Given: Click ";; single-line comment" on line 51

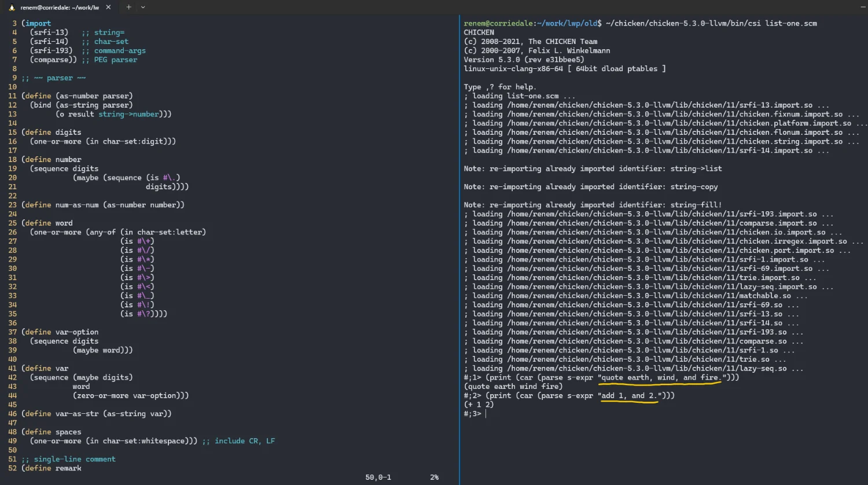Looking at the screenshot, I should point(68,460).
